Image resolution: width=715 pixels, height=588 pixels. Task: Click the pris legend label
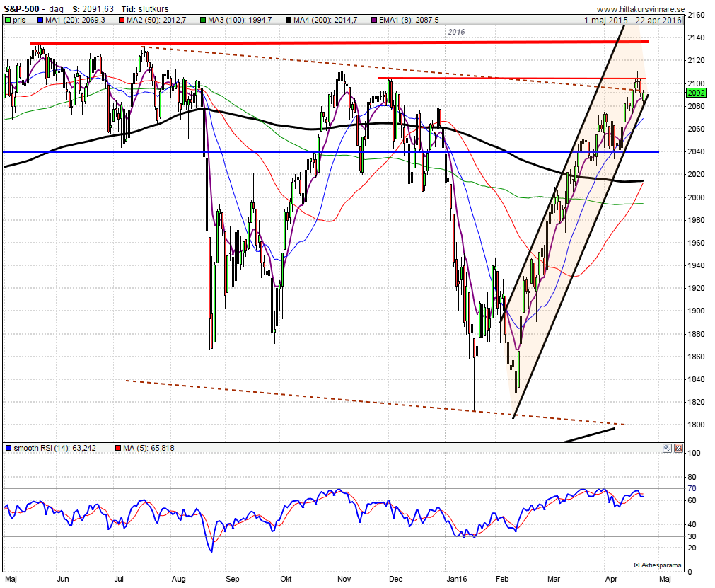click(x=19, y=20)
